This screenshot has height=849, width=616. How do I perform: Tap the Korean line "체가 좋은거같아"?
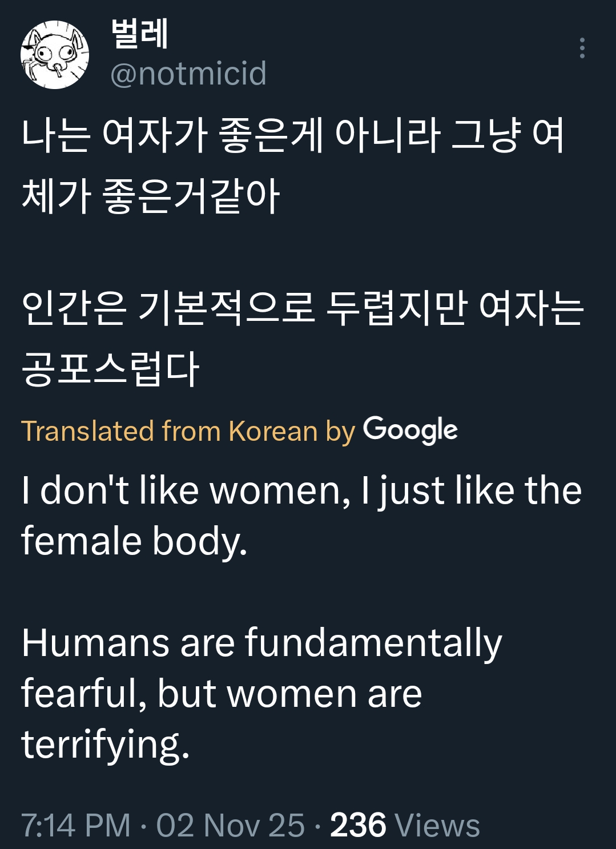click(x=150, y=195)
